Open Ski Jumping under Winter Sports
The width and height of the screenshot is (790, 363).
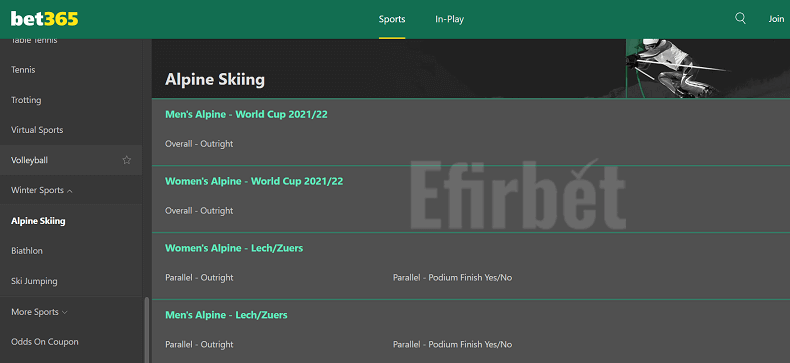click(x=34, y=281)
